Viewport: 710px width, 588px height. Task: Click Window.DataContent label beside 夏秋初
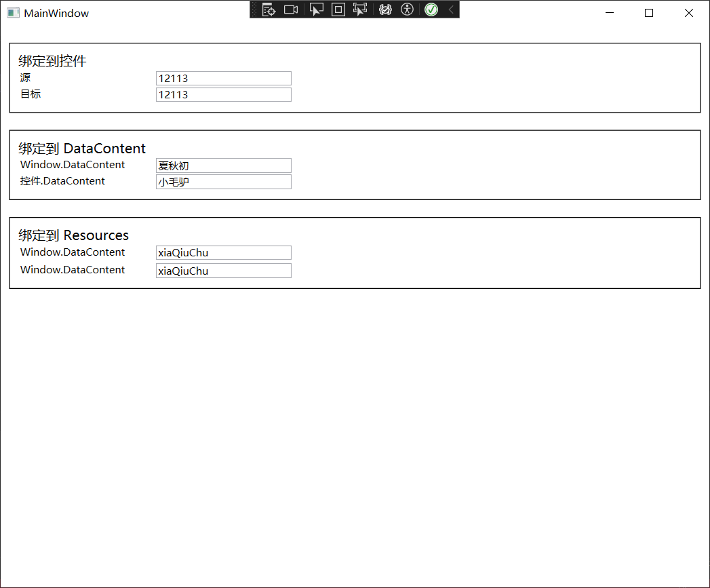click(x=73, y=164)
